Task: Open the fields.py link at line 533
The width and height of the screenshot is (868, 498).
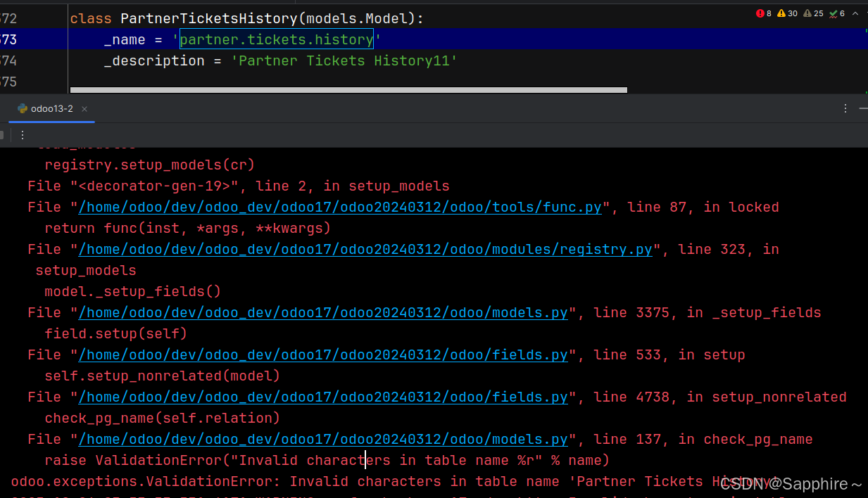Action: (323, 355)
